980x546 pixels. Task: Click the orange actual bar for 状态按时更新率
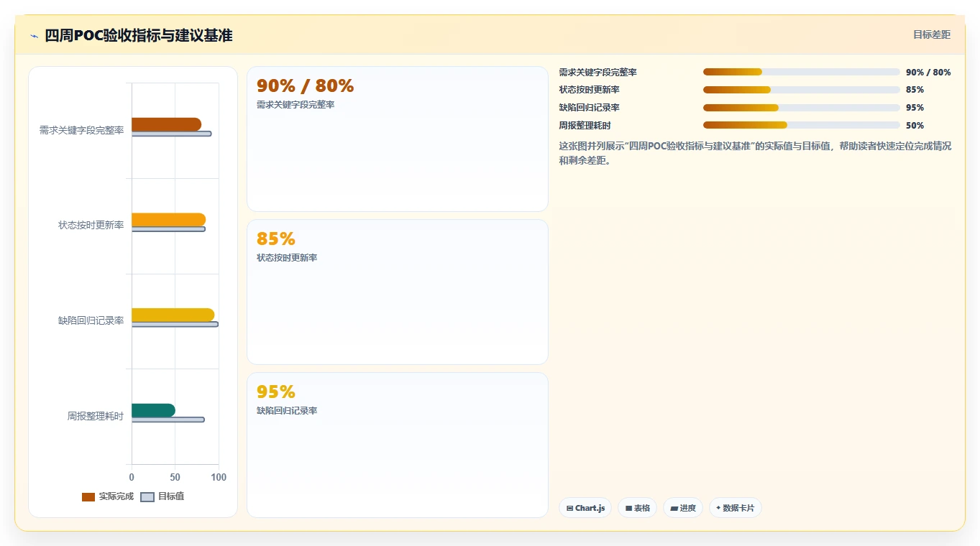168,220
